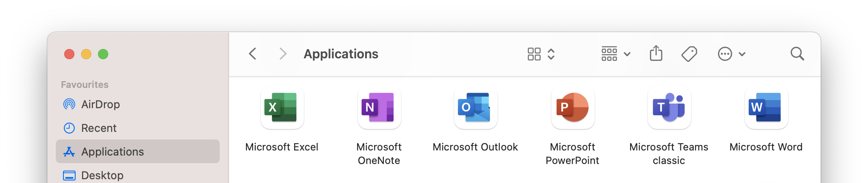Select Recent in the sidebar
The height and width of the screenshot is (183, 868).
(x=98, y=128)
